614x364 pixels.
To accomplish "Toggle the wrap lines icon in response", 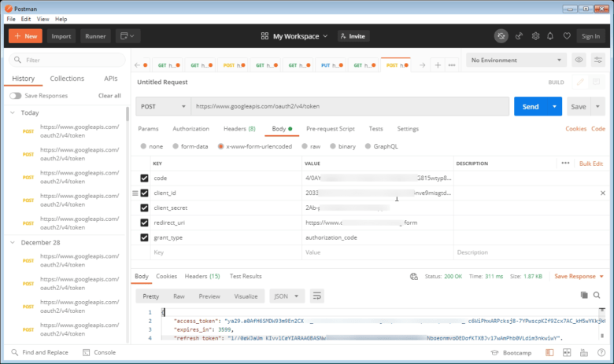I will click(x=316, y=296).
